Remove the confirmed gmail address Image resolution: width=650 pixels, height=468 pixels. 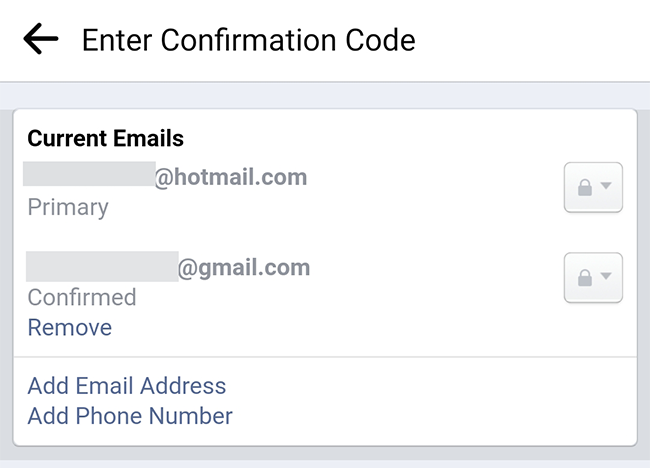point(70,327)
